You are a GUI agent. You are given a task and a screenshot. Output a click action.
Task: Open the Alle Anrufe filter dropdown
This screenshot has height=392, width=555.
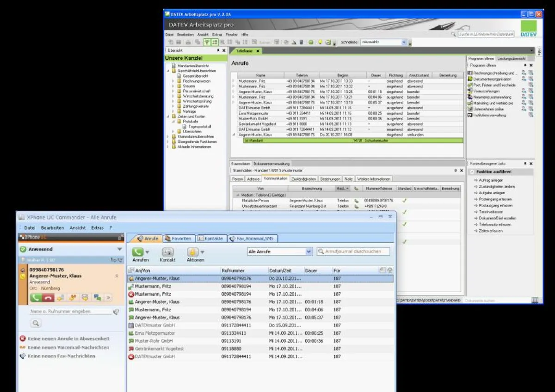coord(309,251)
